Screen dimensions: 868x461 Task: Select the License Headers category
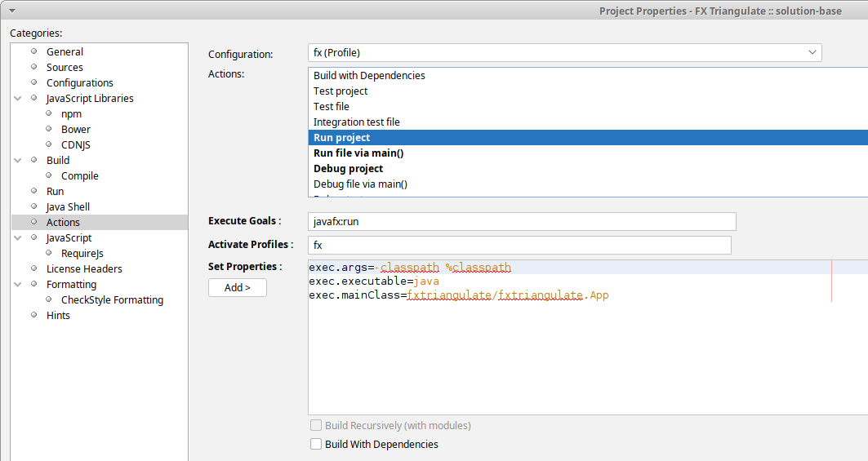tap(84, 268)
